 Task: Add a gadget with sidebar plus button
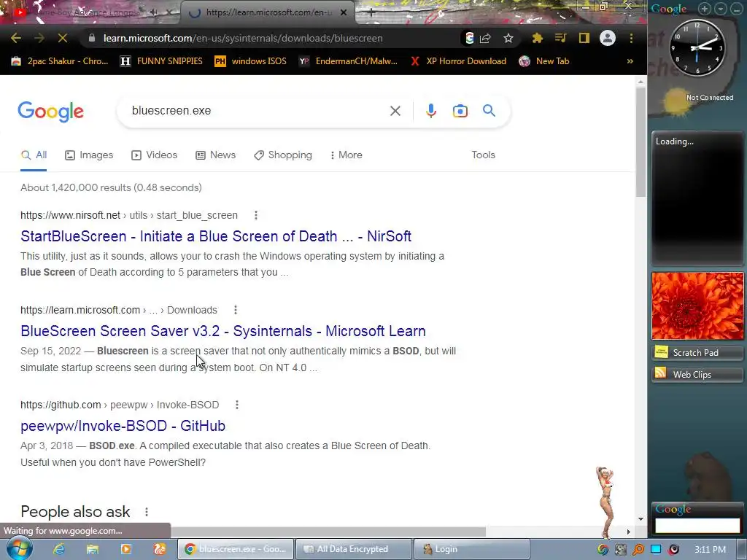pos(705,9)
